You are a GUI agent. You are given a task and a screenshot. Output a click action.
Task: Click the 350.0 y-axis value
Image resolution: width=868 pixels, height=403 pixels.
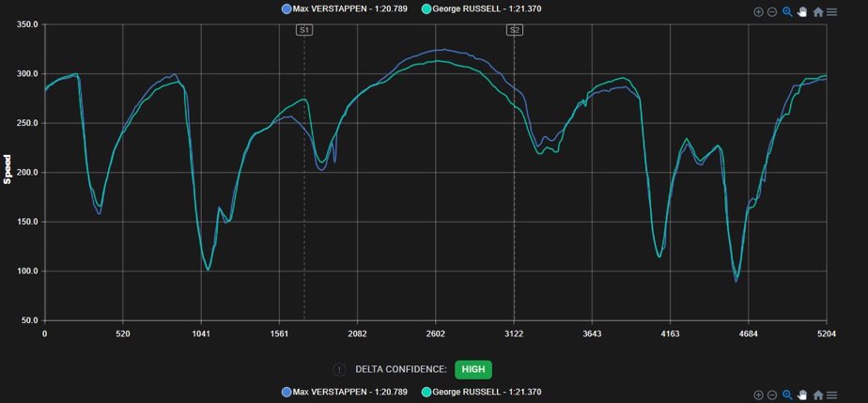(x=27, y=24)
